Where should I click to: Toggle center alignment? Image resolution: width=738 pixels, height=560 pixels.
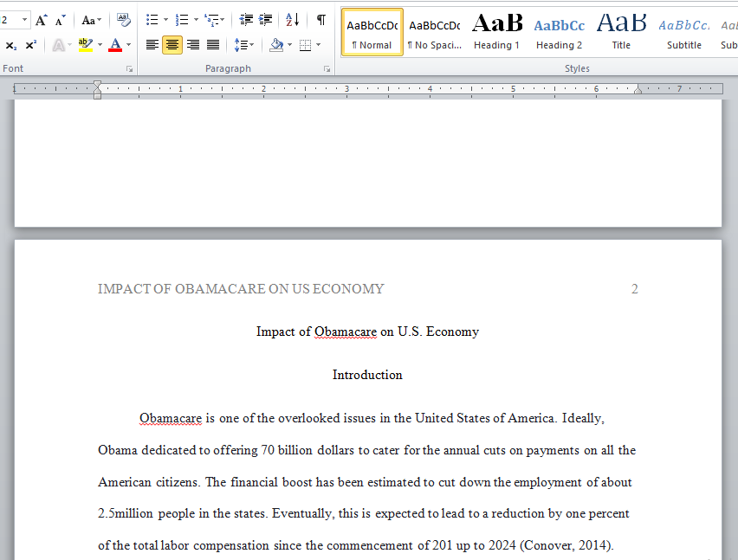(172, 45)
